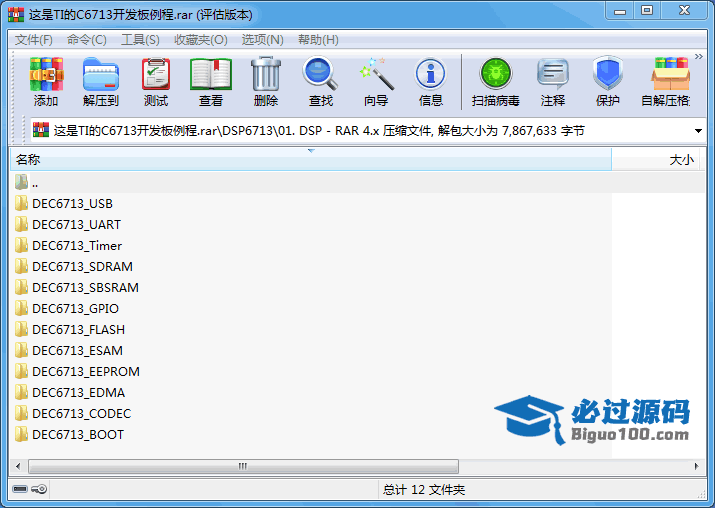The width and height of the screenshot is (715, 508).
Task: Open the 工具(S) menu
Action: click(x=140, y=40)
